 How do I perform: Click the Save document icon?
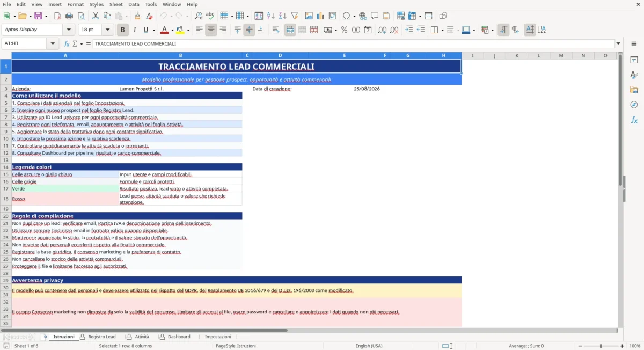click(x=38, y=16)
